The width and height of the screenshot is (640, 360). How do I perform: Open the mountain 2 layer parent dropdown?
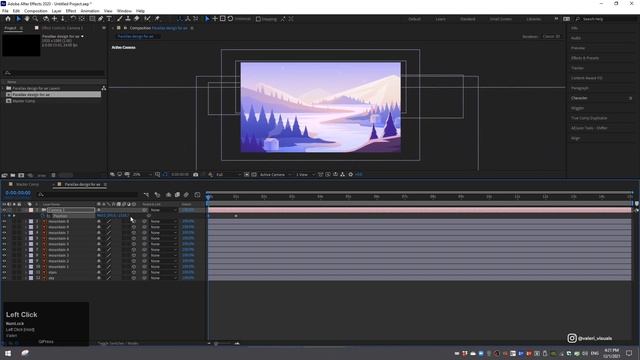163,261
